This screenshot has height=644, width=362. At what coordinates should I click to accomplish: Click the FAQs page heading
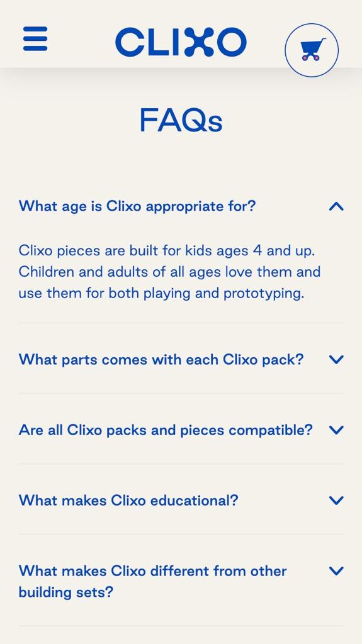coord(181,120)
